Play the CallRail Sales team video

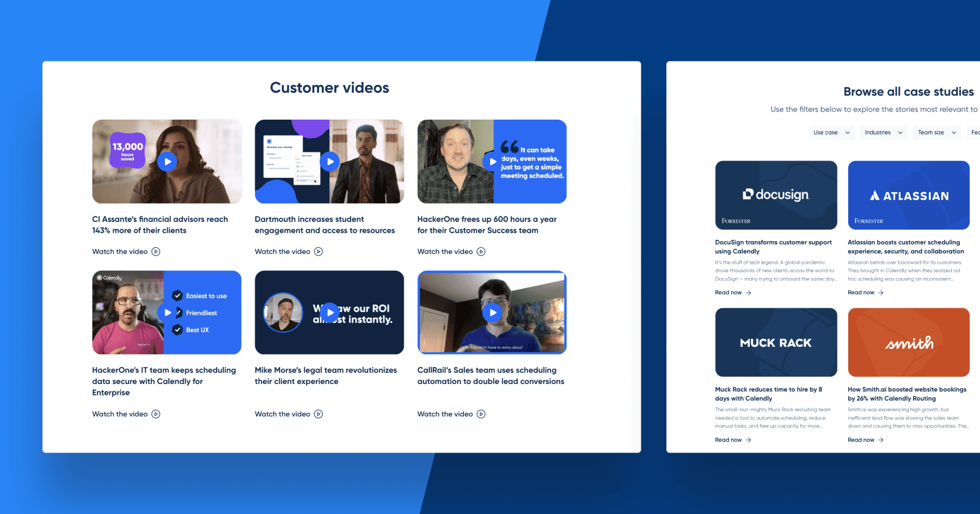492,312
